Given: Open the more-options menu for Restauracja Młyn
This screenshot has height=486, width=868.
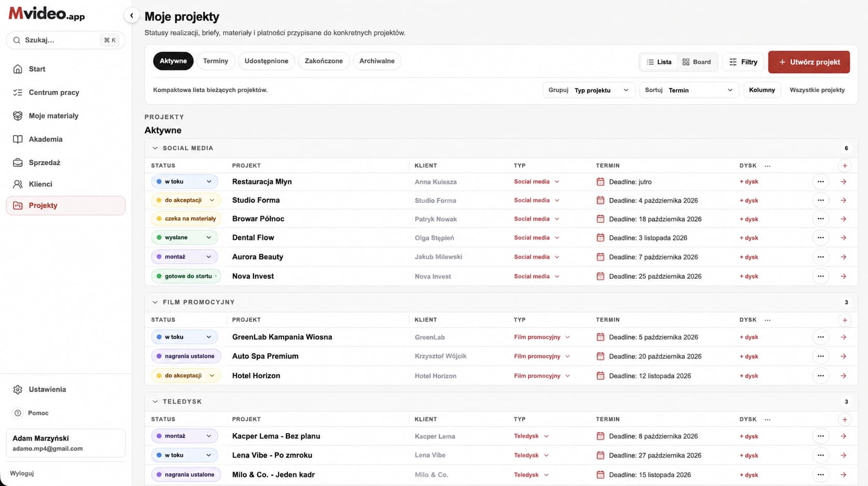Looking at the screenshot, I should coord(820,181).
